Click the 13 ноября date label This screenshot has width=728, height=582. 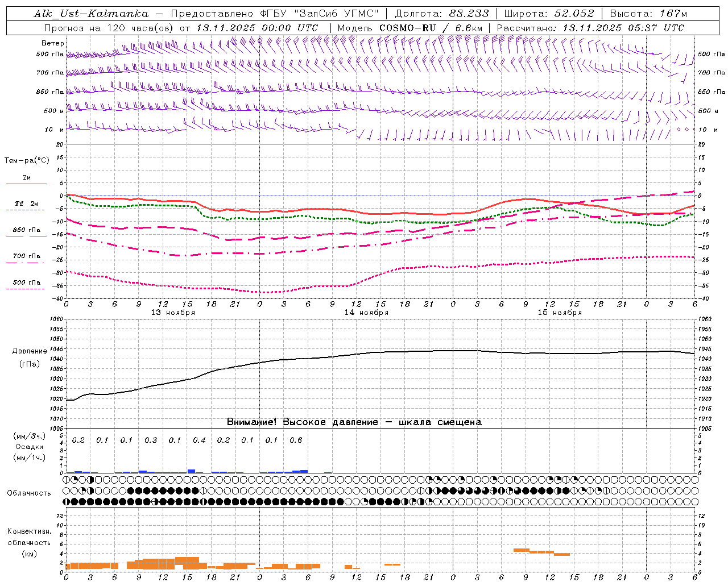pos(173,312)
